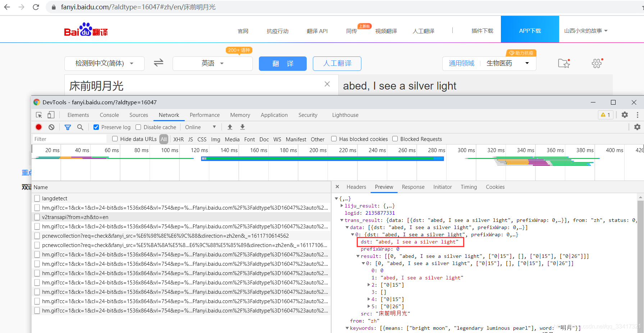644x333 pixels.
Task: Export HAR file download arrow icon
Action: [243, 127]
